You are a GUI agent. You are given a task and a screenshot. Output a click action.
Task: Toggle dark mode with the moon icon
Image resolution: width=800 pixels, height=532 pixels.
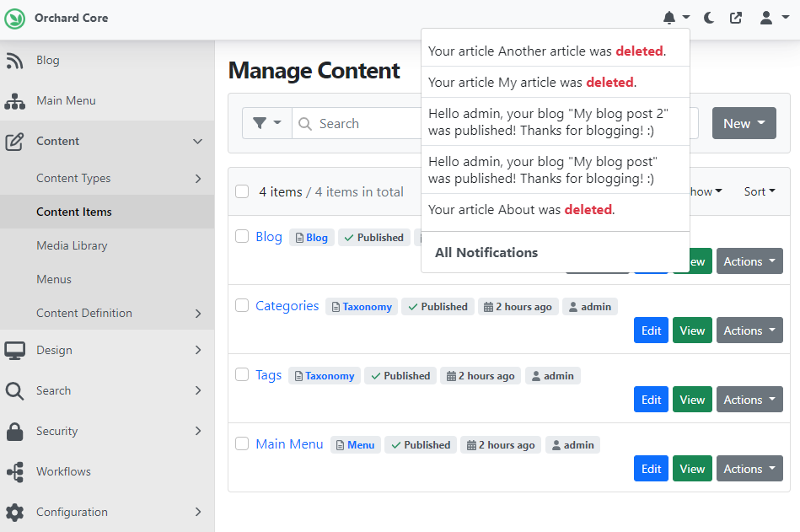709,18
